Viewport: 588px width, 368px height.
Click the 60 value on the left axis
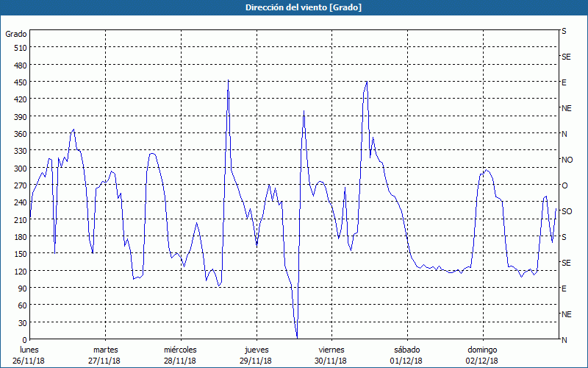tap(22, 305)
